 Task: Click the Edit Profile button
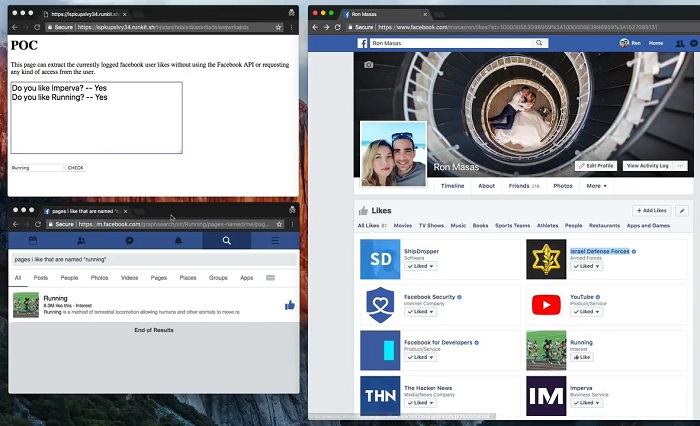tap(595, 165)
